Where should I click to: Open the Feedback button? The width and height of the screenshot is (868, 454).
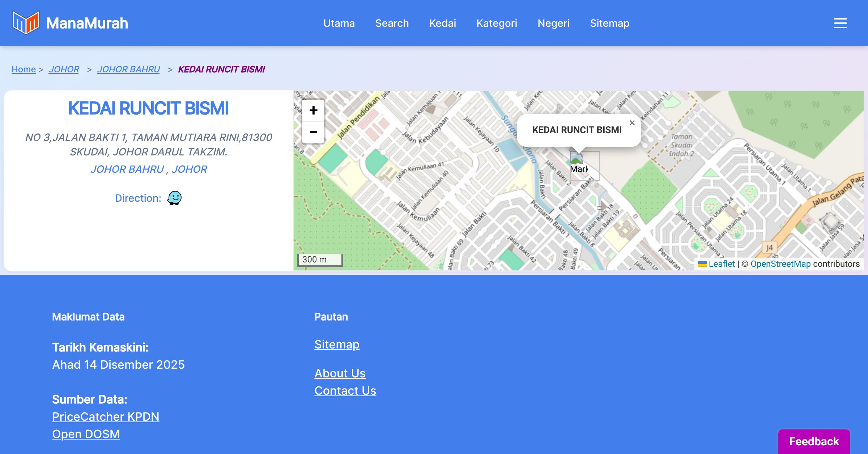814,441
